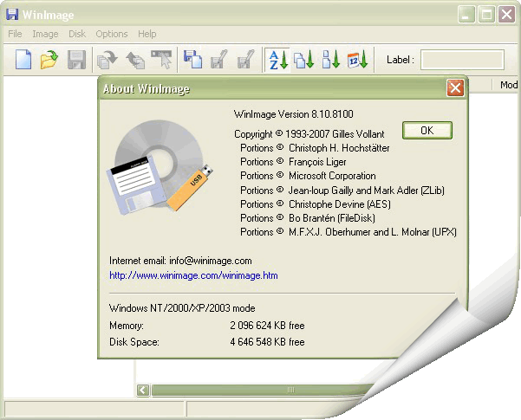Click the second grayed check-pencil icon
Viewport: 521px width, 420px height.
click(246, 60)
